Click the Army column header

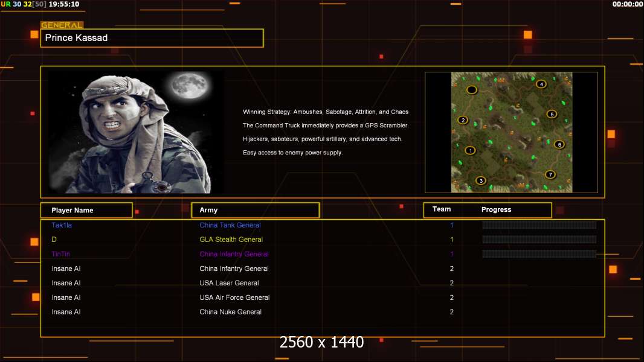coord(255,210)
